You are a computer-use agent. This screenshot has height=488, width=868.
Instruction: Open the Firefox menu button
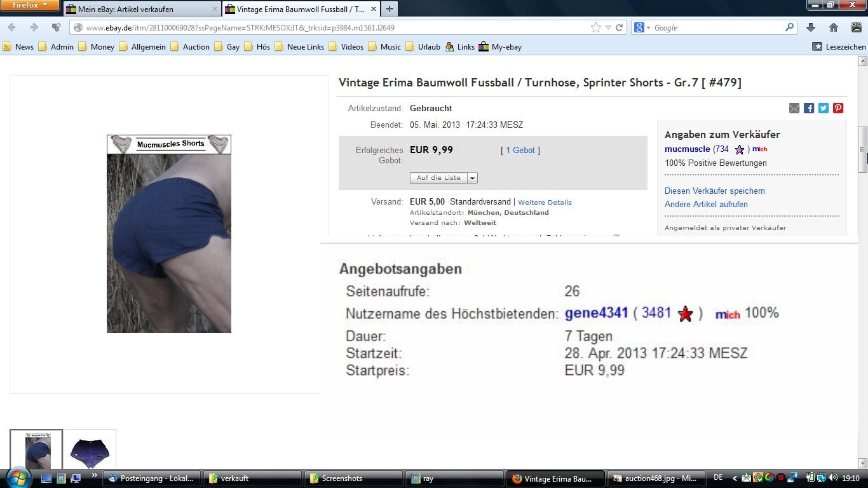[30, 5]
